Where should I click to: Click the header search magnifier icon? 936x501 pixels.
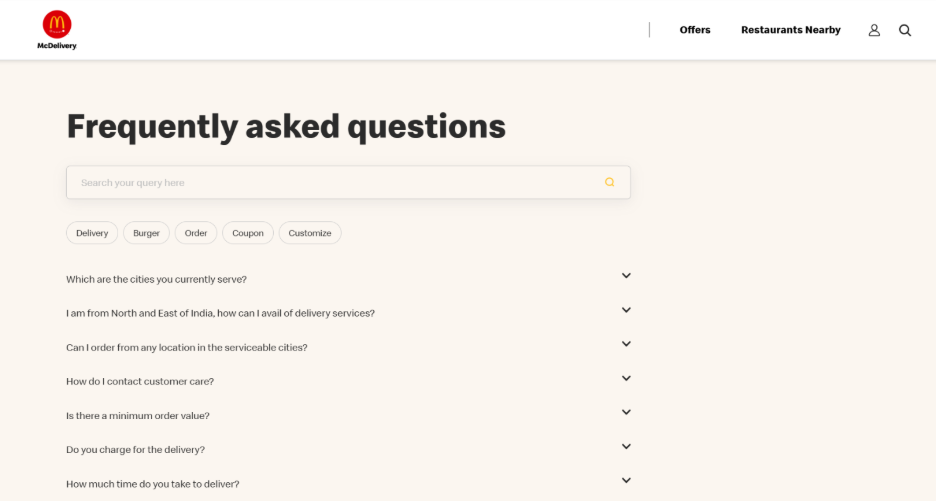905,30
